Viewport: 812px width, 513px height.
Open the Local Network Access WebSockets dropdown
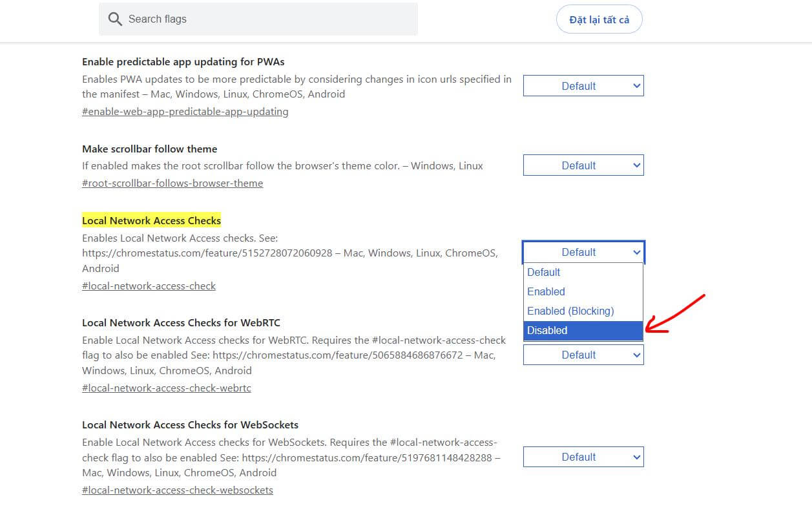coord(583,457)
